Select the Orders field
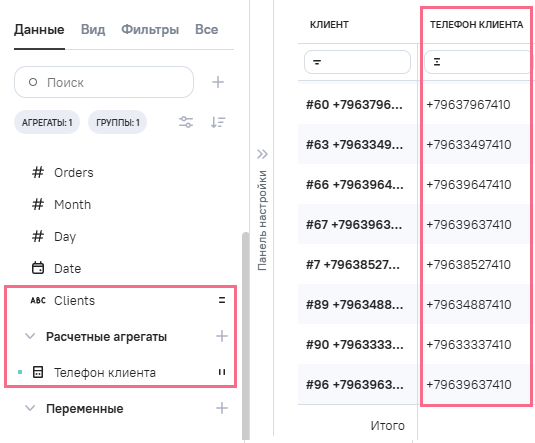The height and width of the screenshot is (443, 535). [x=73, y=173]
